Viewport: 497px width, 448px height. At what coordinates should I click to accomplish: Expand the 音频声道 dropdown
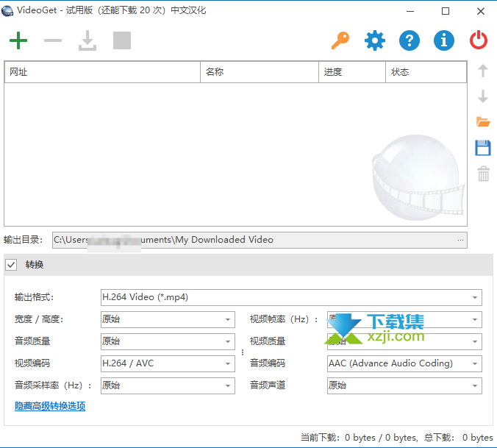tap(404, 386)
